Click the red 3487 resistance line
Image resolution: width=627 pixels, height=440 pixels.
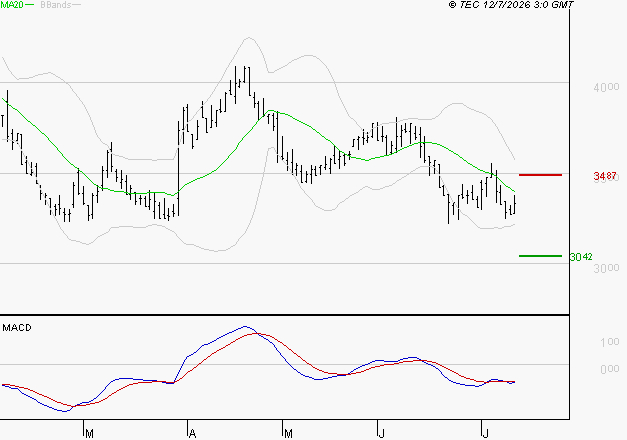(540, 175)
